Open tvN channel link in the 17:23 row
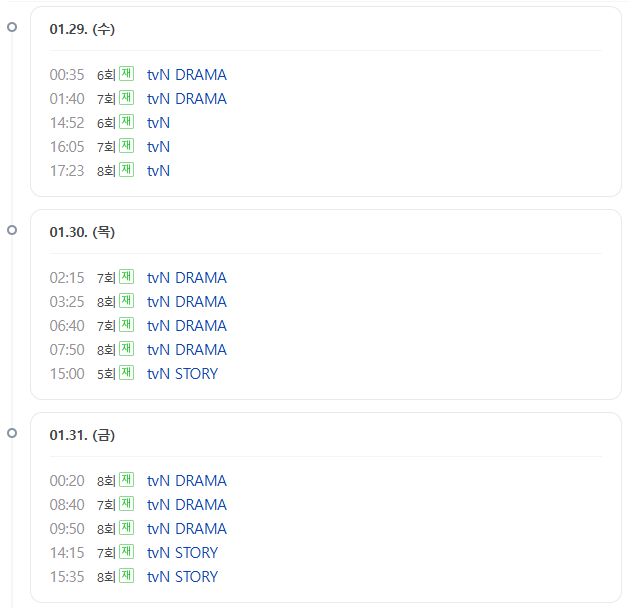 (158, 171)
